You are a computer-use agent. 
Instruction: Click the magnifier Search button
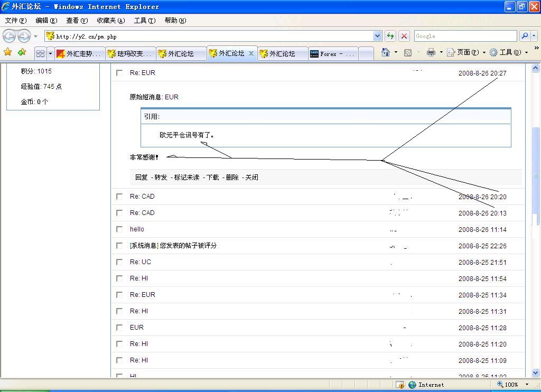pyautogui.click(x=525, y=36)
